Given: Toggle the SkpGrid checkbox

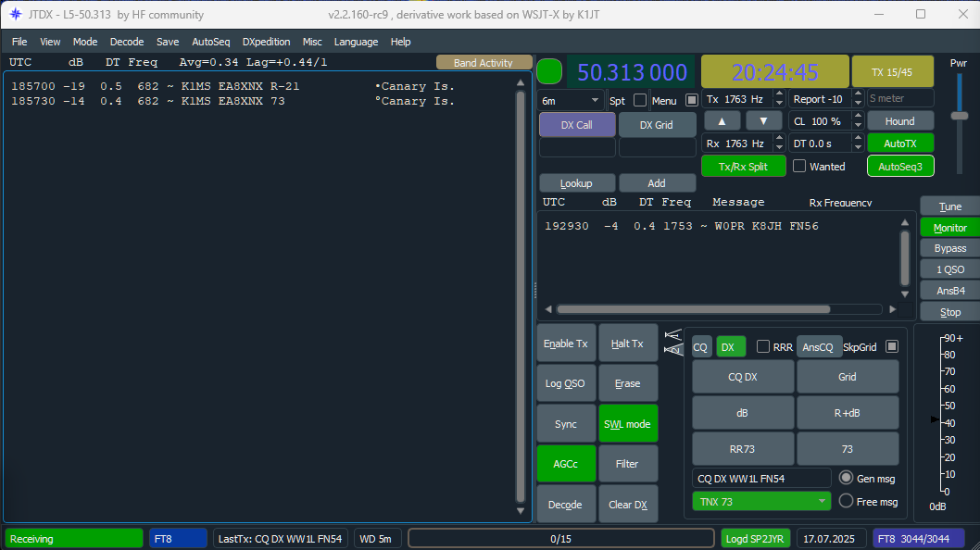Looking at the screenshot, I should coord(892,346).
